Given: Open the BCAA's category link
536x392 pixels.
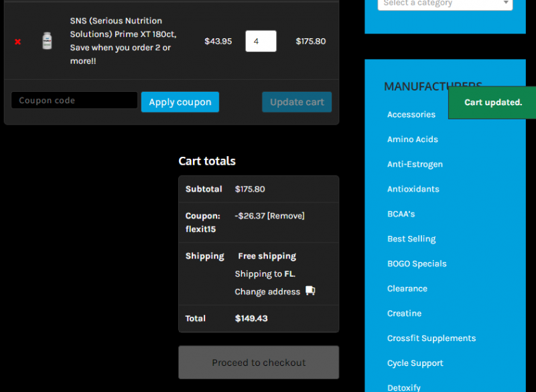Looking at the screenshot, I should coord(401,214).
